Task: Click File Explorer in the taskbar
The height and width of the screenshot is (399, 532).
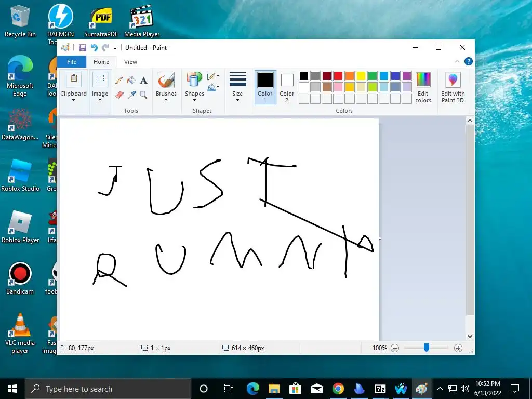Action: (x=274, y=389)
